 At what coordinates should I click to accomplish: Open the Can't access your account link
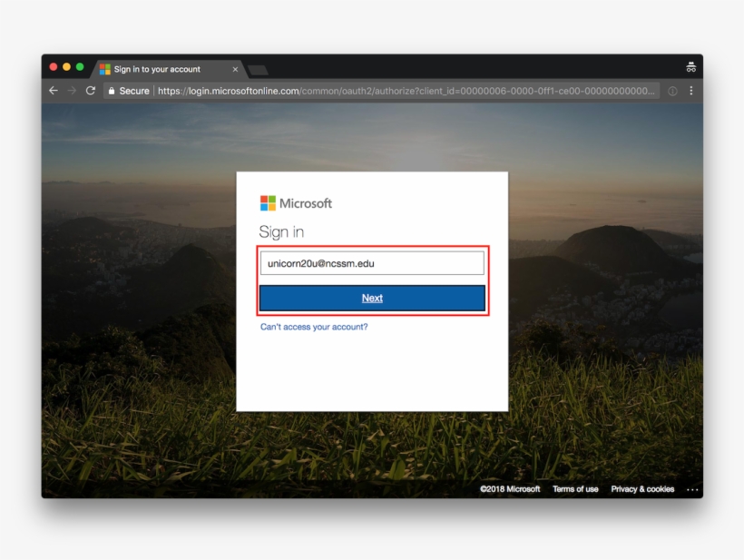[x=315, y=328]
